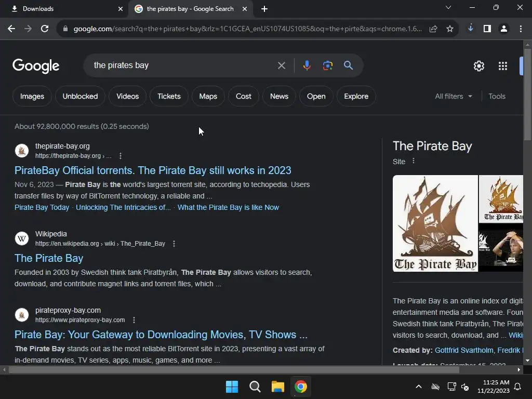The image size is (532, 399).
Task: Open the notification bell in system tray
Action: tap(518, 387)
